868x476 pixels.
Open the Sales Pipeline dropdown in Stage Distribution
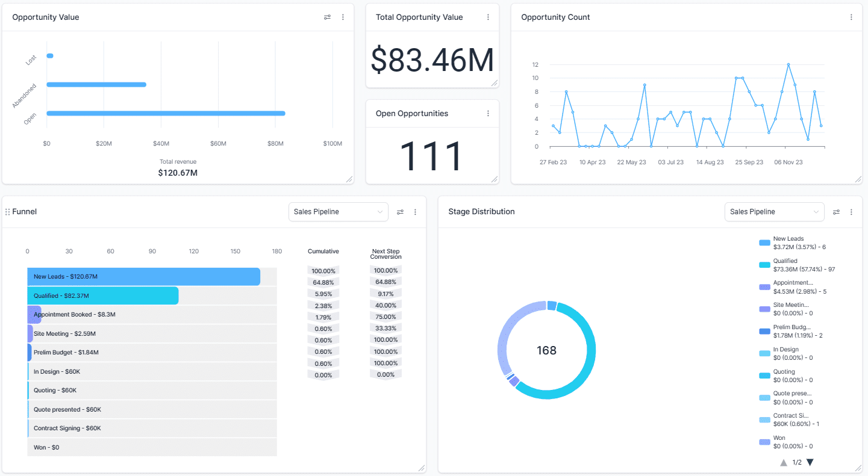tap(774, 211)
